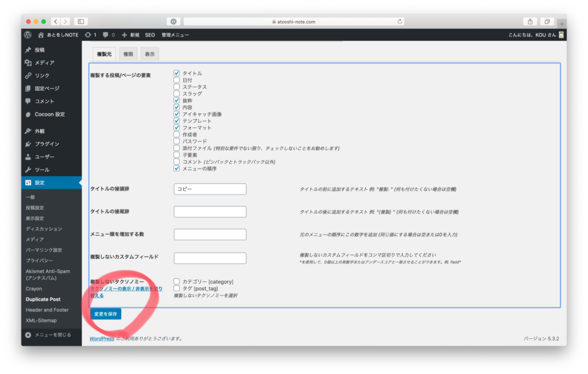
Task: Expand the 新規 new content menu
Action: click(131, 35)
